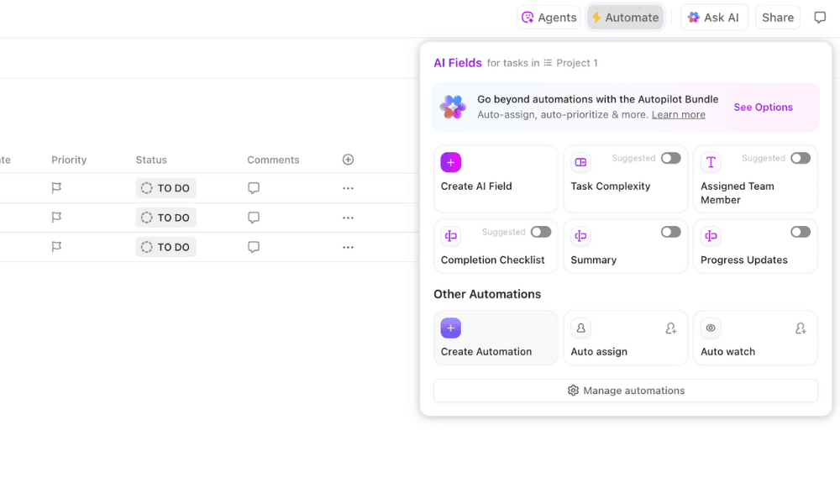
Task: Open the Agents panel
Action: click(549, 18)
